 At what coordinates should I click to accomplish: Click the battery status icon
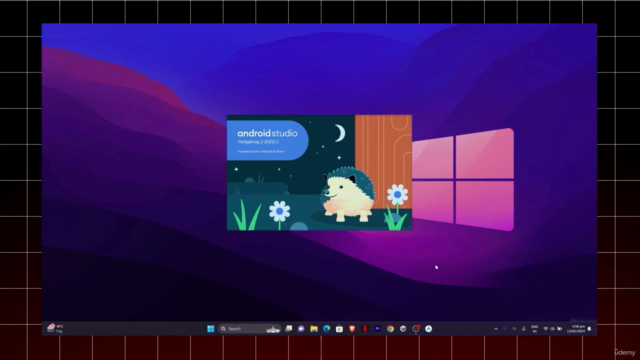(x=560, y=329)
